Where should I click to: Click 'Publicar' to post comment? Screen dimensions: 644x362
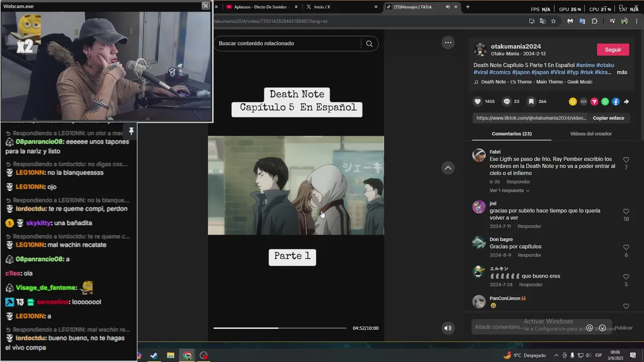tap(623, 328)
